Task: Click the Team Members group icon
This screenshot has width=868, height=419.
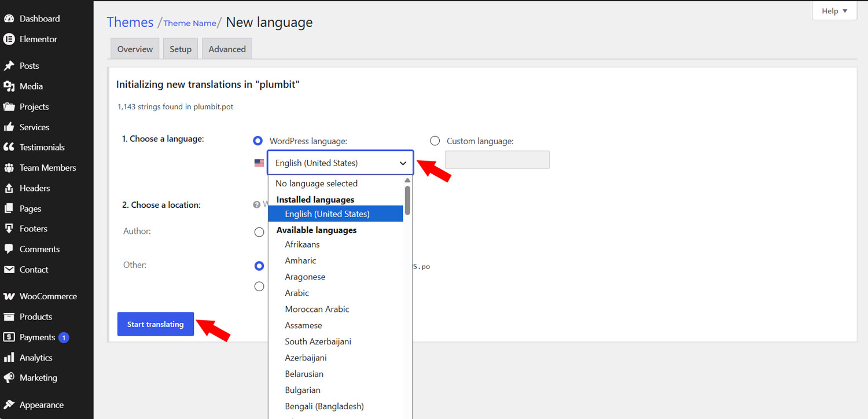Action: 9,168
